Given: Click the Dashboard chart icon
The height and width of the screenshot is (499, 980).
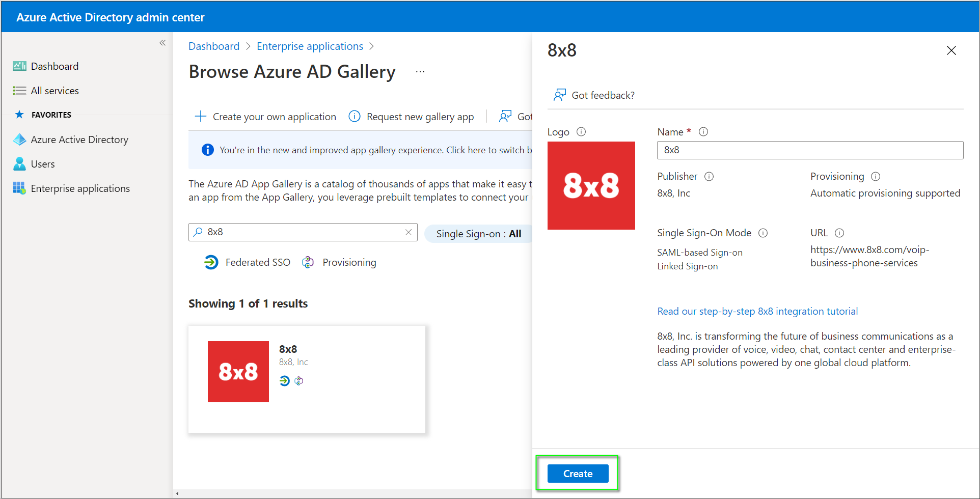Looking at the screenshot, I should 19,66.
